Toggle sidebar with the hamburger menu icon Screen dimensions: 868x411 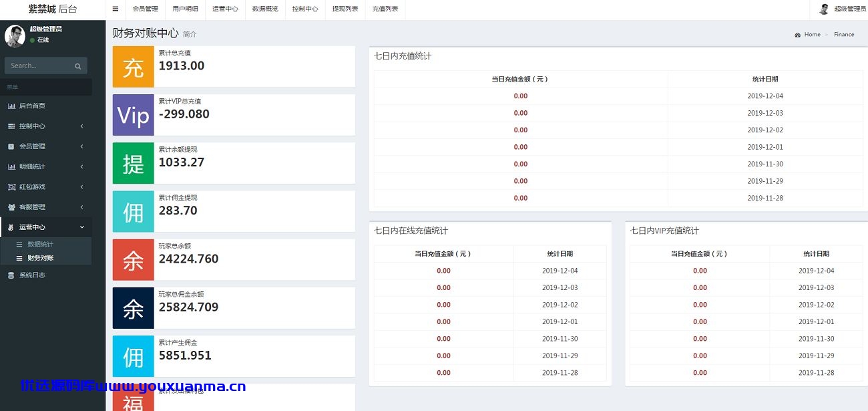(x=116, y=9)
